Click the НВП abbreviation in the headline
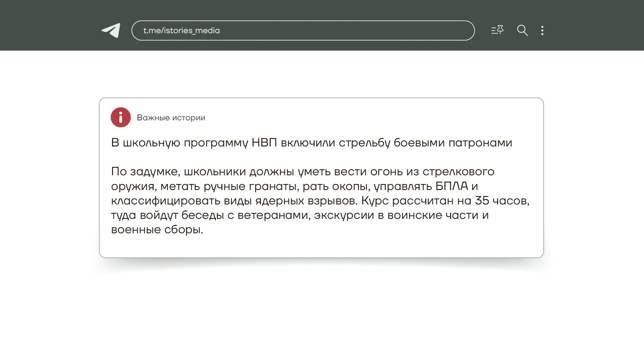Viewport: 644px width, 362px height. (264, 143)
